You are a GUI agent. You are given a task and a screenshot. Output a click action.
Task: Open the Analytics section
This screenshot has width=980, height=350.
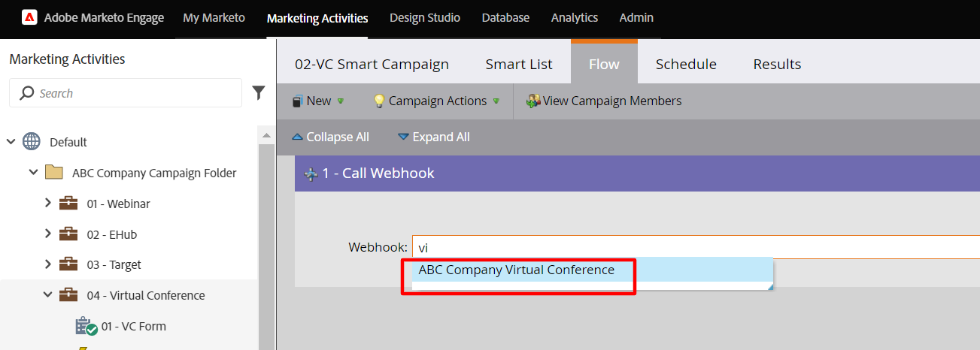tap(575, 18)
